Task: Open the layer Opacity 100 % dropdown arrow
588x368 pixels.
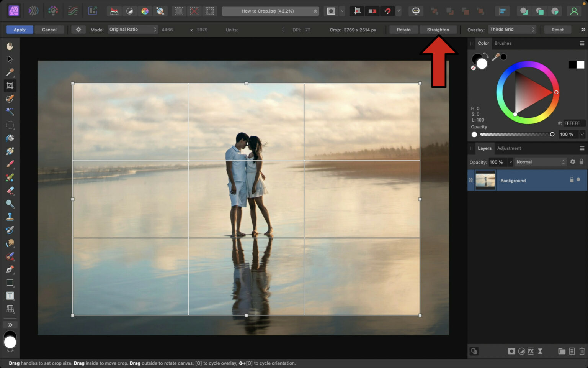Action: (x=510, y=162)
